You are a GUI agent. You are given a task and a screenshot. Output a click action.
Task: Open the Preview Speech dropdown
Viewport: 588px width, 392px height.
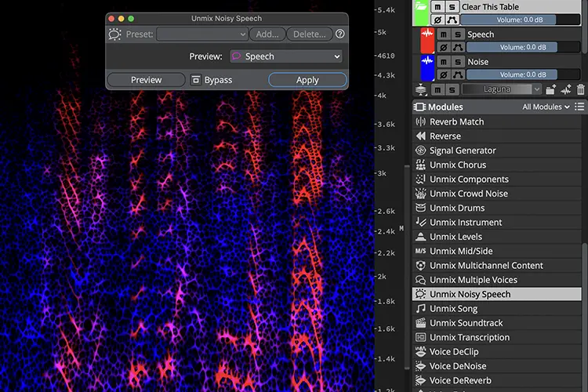point(286,56)
